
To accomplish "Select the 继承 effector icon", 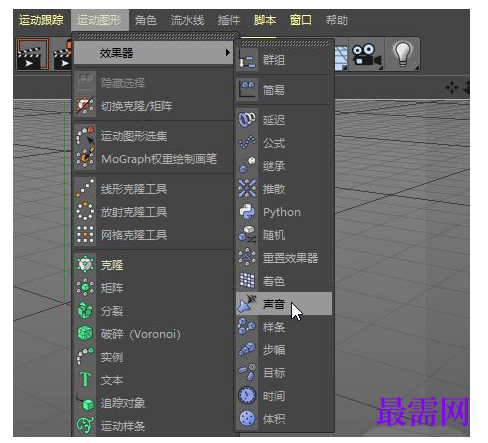I will tap(247, 166).
